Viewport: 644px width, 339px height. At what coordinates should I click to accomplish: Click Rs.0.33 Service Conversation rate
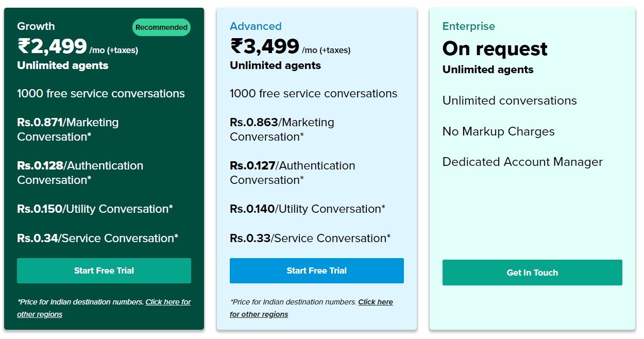(x=310, y=238)
